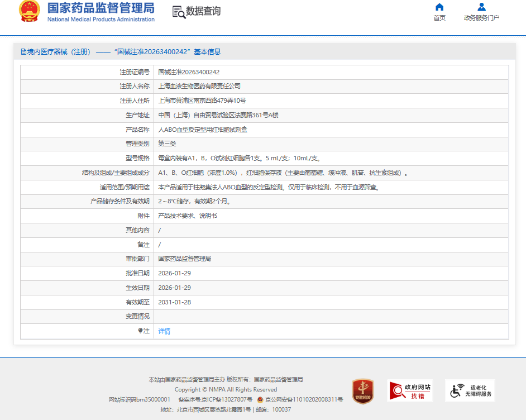Screen dimensions: 526x420
Task: Click the NMPA national emblem logo
Action: (29, 11)
